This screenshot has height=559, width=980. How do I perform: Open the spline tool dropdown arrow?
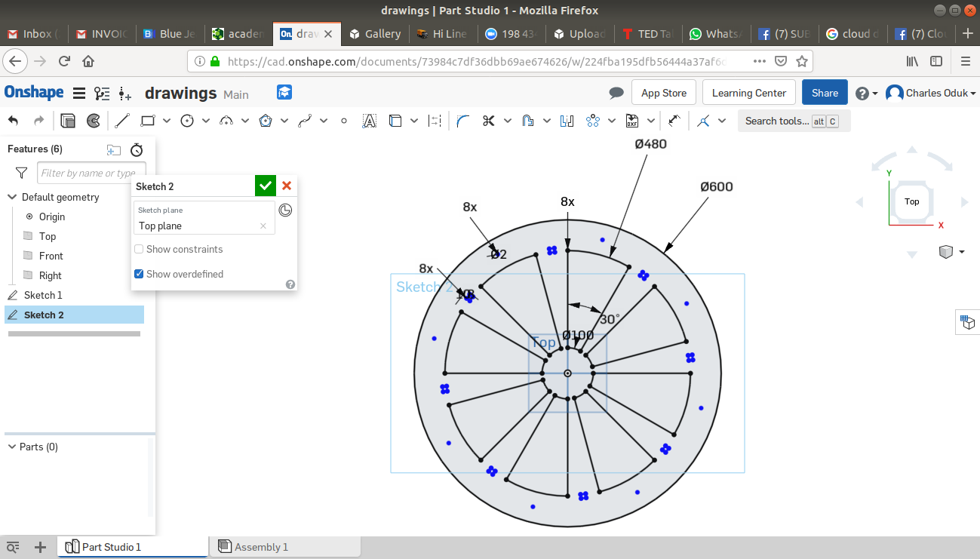(324, 121)
